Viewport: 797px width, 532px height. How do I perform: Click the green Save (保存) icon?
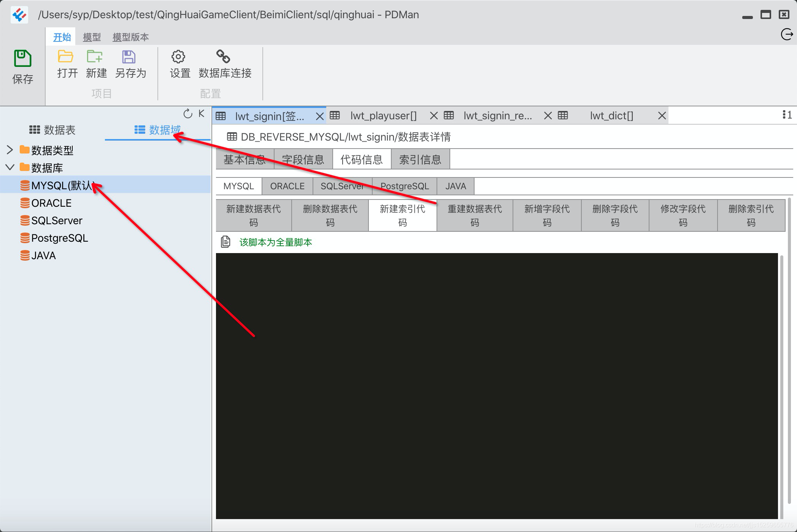(x=22, y=59)
